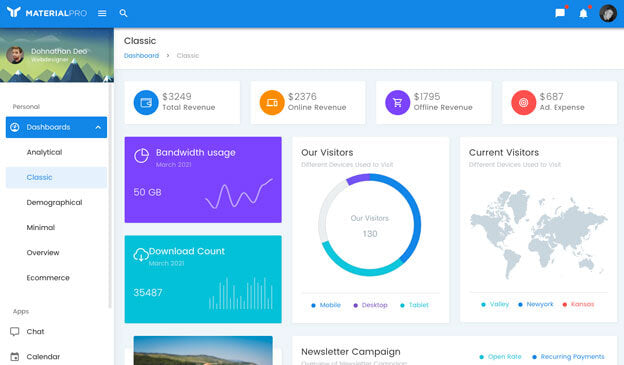Screen dimensions: 624x365
Task: Click the Ad. Expense target icon
Action: [x=523, y=103]
